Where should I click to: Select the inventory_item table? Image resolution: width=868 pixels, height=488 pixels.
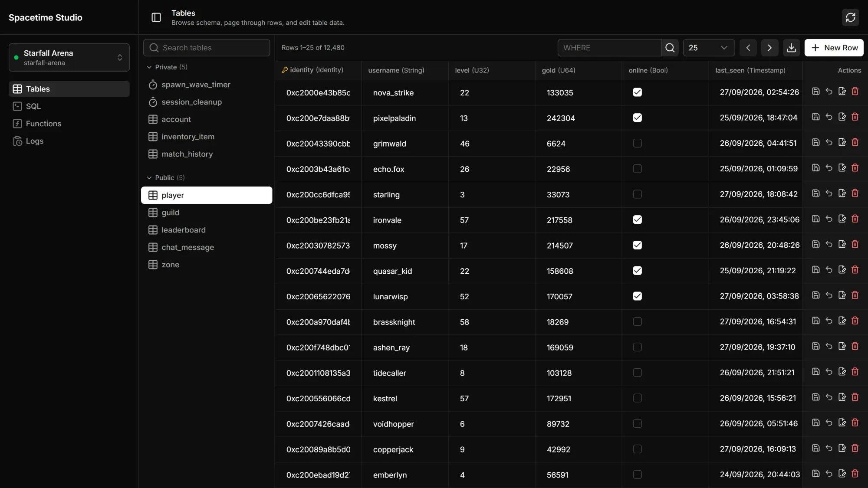click(207, 137)
